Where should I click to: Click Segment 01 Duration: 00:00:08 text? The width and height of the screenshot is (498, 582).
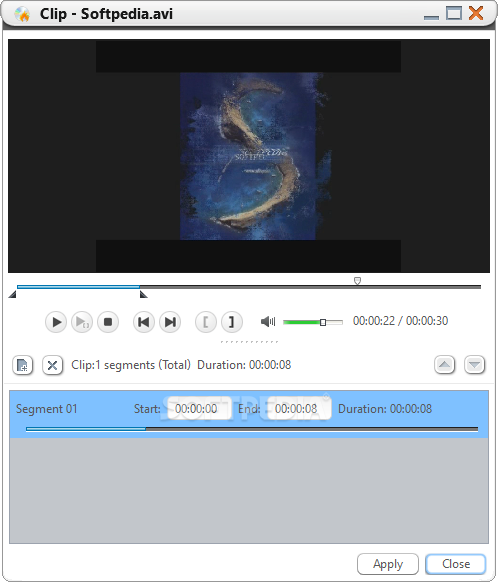[x=385, y=409]
